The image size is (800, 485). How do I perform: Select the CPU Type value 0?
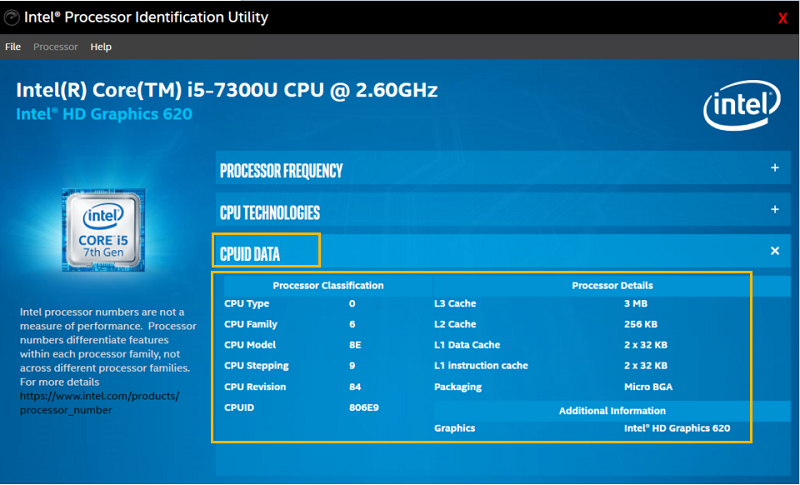[352, 304]
